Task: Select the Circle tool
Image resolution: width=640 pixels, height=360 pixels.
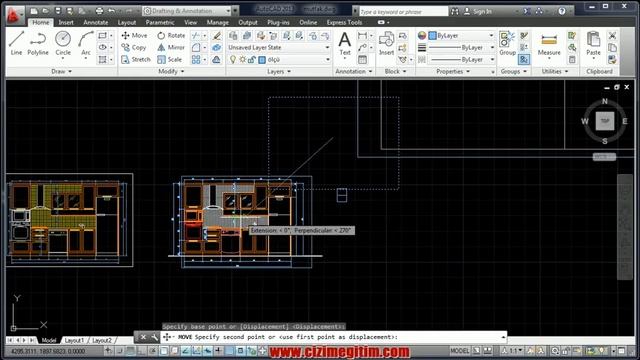Action: coord(63,43)
